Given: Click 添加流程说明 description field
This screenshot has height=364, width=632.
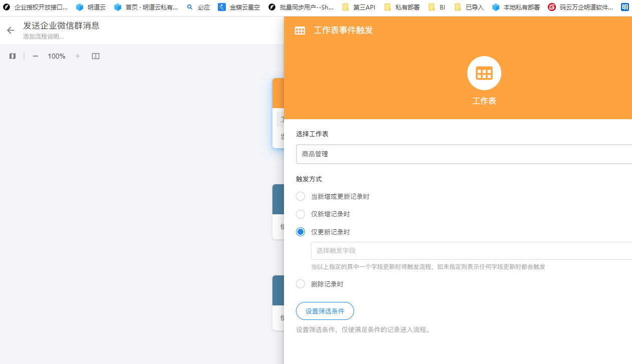Looking at the screenshot, I should click(x=44, y=37).
